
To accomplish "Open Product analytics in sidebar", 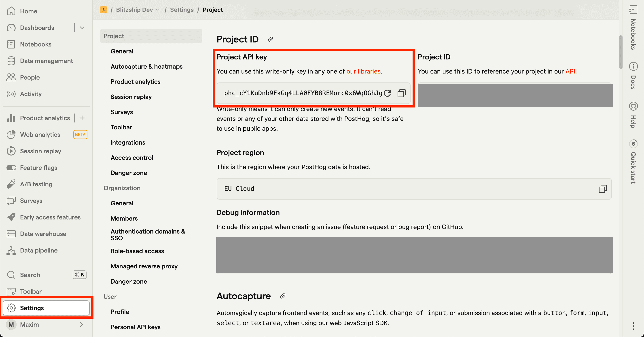I will [x=45, y=118].
